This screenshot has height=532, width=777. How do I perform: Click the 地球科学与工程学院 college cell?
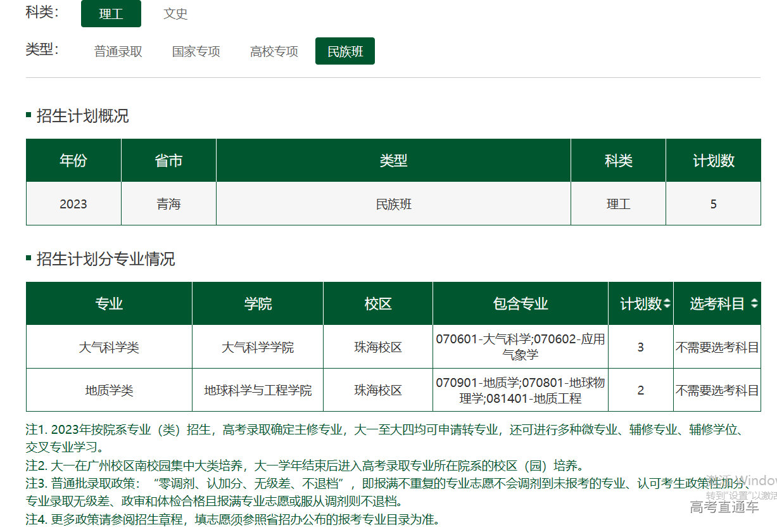tap(258, 391)
